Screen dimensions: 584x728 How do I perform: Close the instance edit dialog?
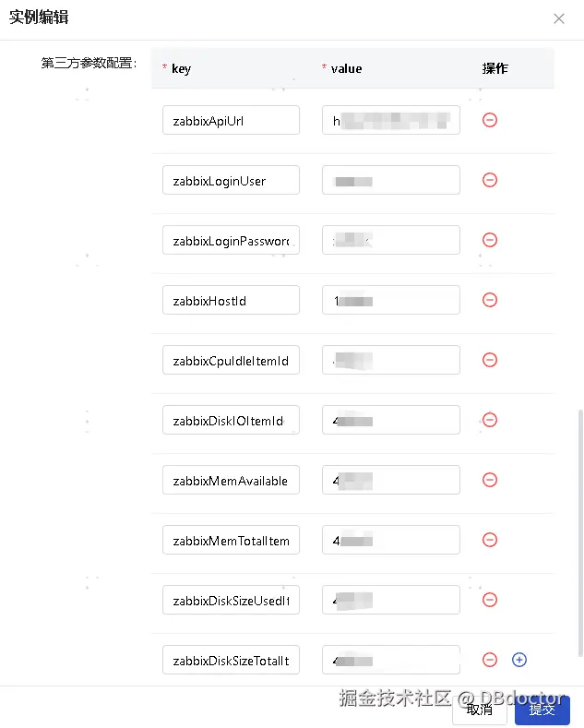(559, 18)
